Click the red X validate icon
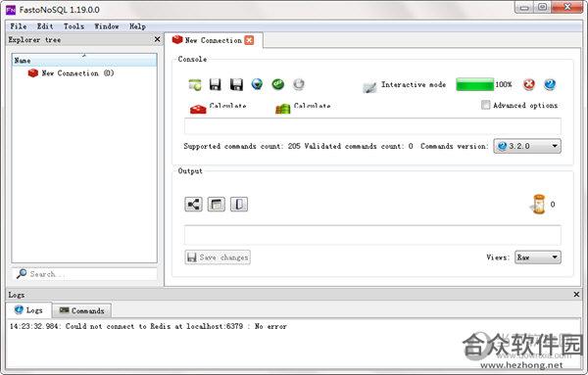 (x=529, y=84)
